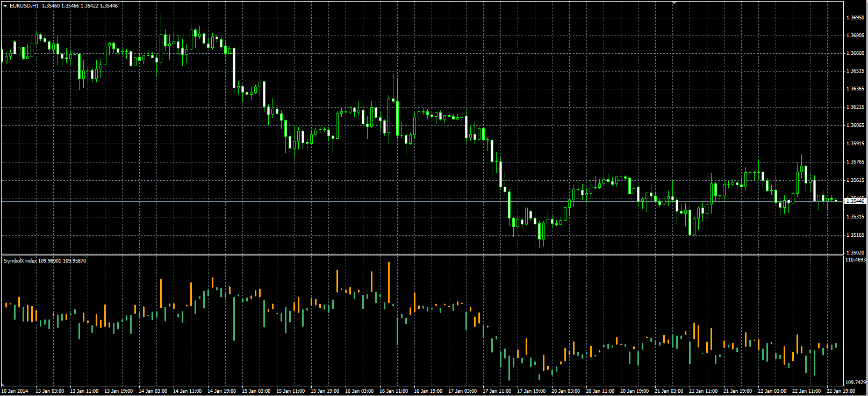Click the 1.35020 price scale label
Image resolution: width=868 pixels, height=396 pixels.
click(855, 252)
